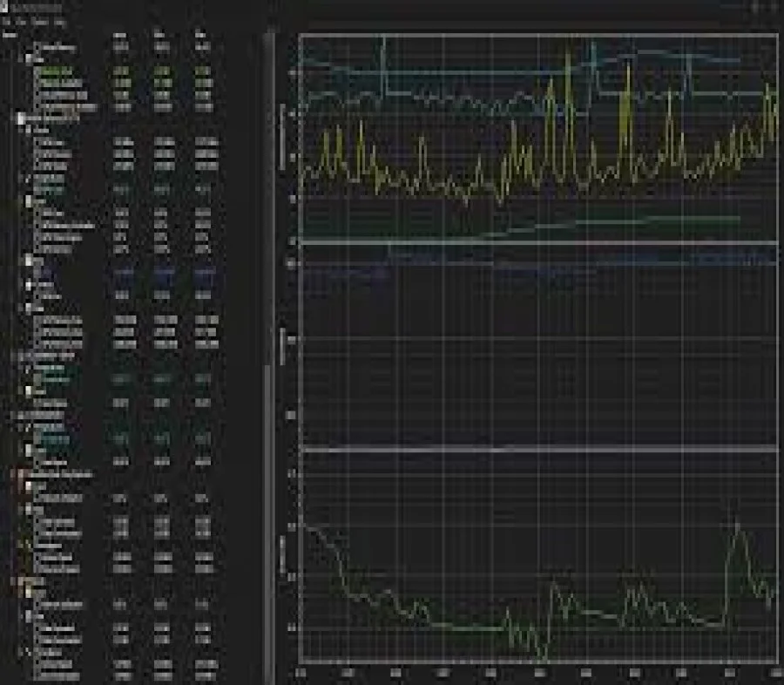Sort by the Sensor column header
Image resolution: width=784 pixels, height=685 pixels.
coord(10,35)
